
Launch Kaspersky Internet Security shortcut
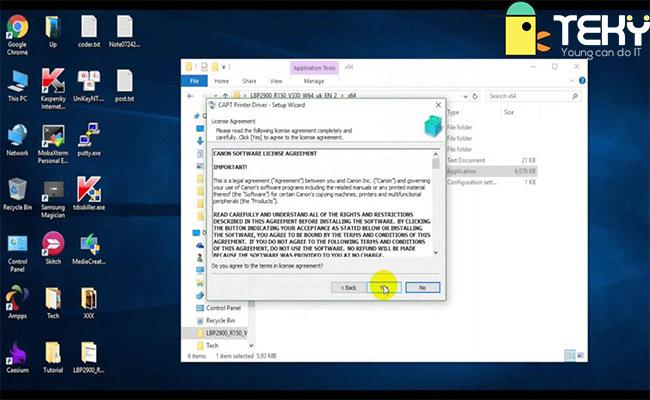coord(53,89)
